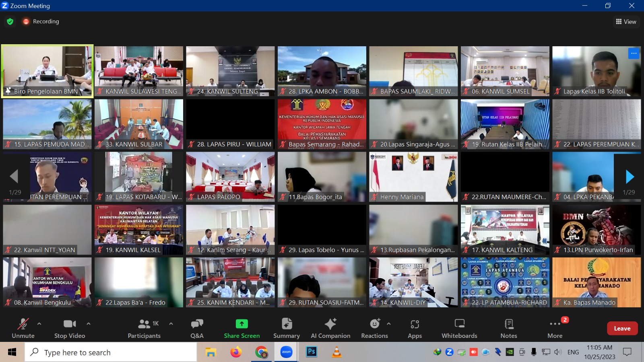This screenshot has height=362, width=644.
Task: Open the Participants list
Action: 144,328
